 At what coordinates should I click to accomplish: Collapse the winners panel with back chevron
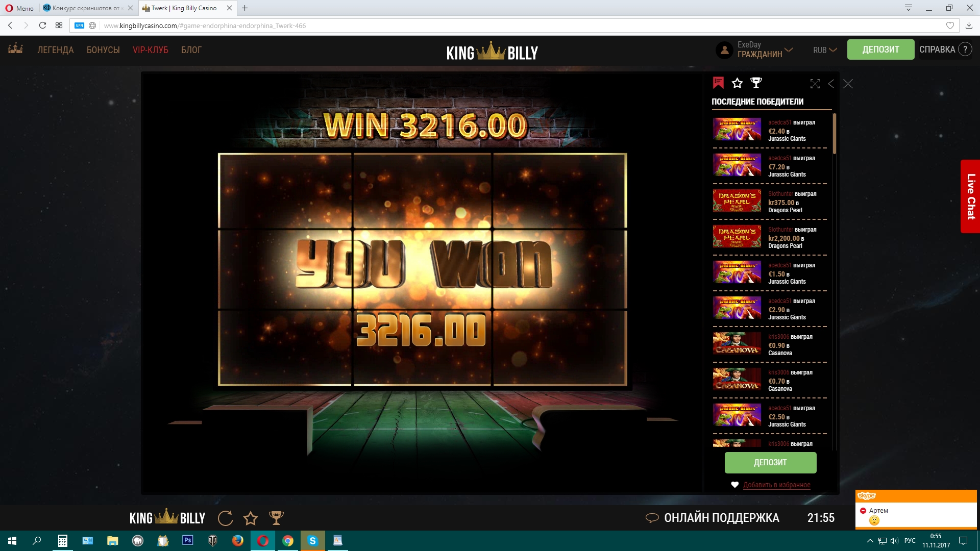(x=831, y=84)
